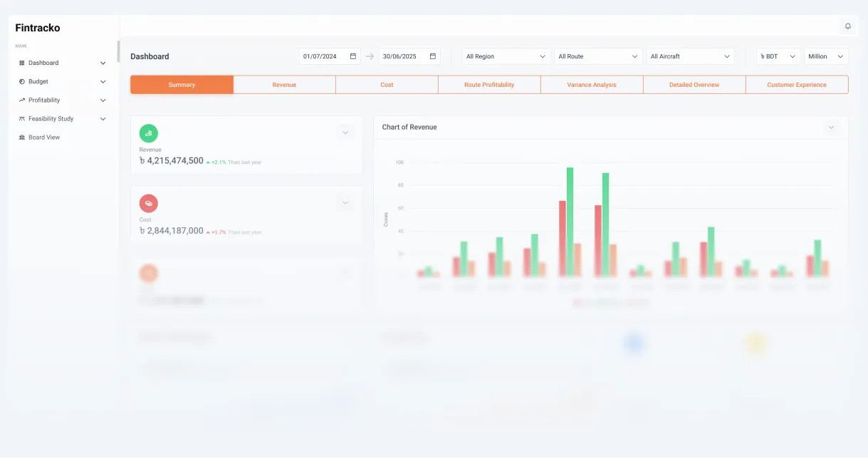Open the All Region dropdown
868x458 pixels.
[506, 56]
